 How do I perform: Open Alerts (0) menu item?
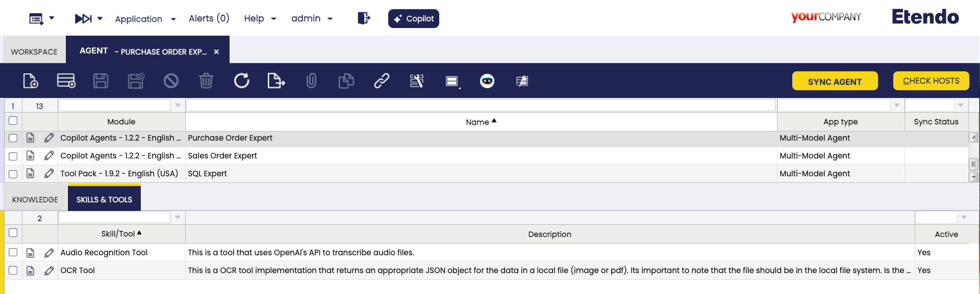(209, 18)
